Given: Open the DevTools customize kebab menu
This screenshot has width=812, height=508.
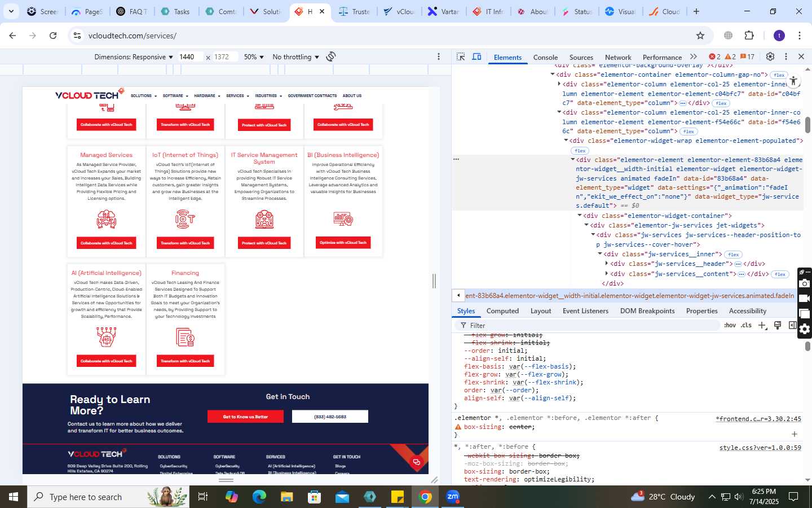Looking at the screenshot, I should (x=785, y=57).
